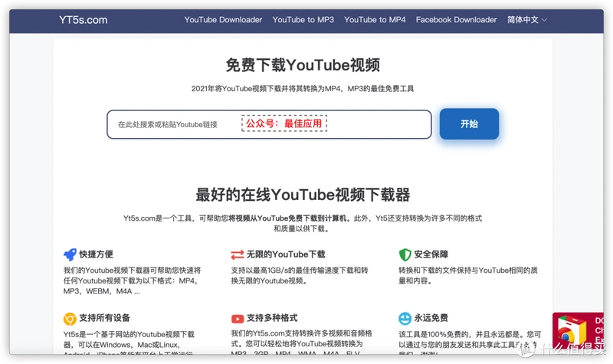This screenshot has width=613, height=364.
Task: Click the blue 开始 button
Action: point(469,124)
